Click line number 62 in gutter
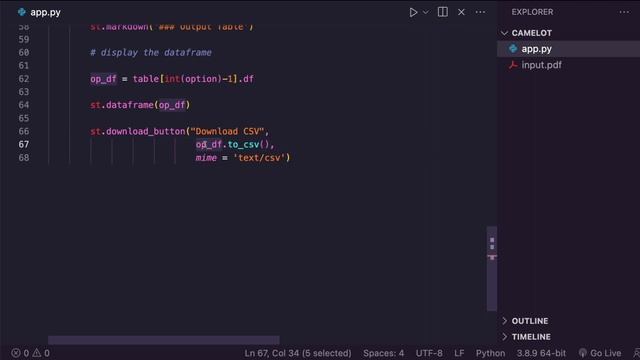 tap(24, 79)
